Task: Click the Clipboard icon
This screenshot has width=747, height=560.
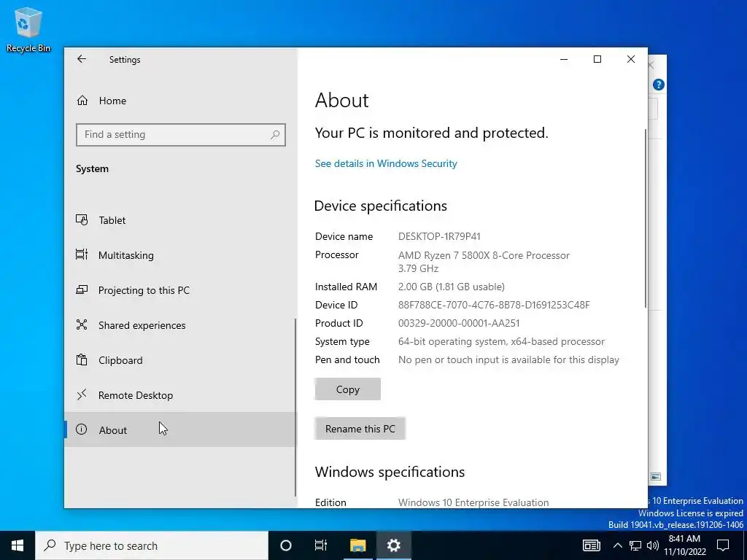Action: [x=82, y=359]
